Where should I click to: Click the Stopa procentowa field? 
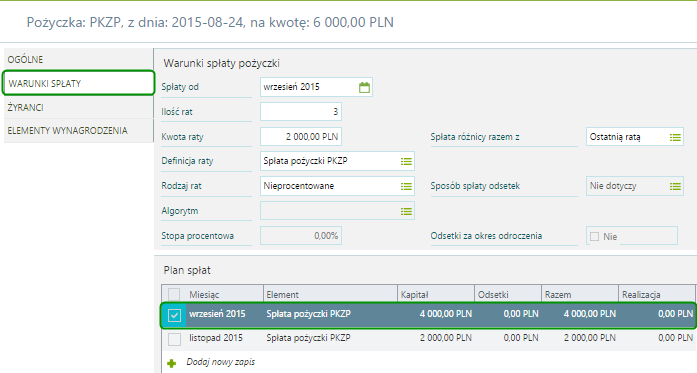pos(300,236)
